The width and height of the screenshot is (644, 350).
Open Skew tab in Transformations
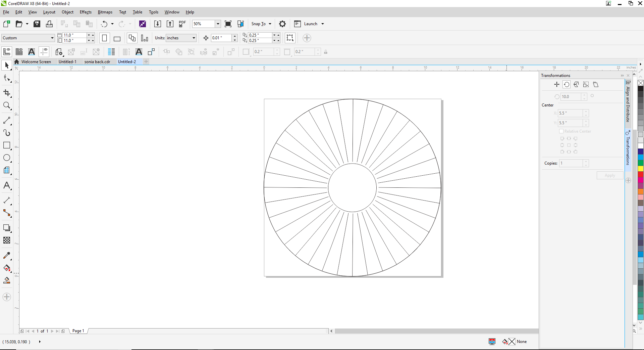click(596, 85)
